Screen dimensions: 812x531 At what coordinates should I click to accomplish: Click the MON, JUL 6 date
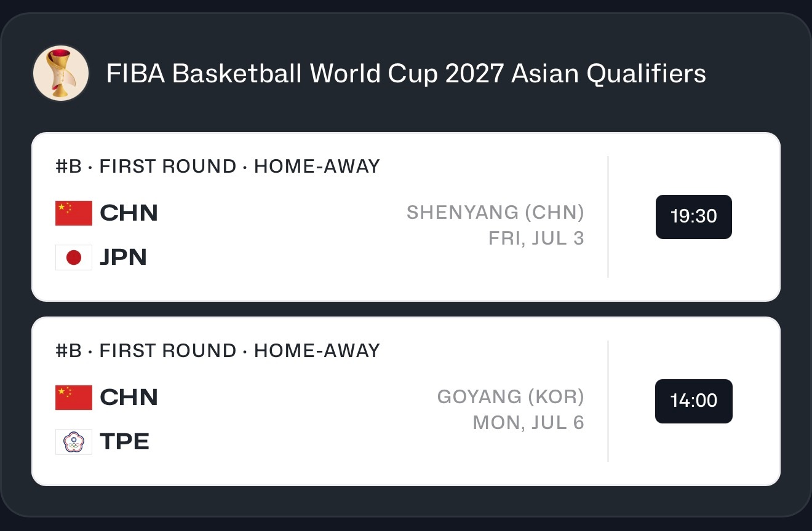[528, 423]
